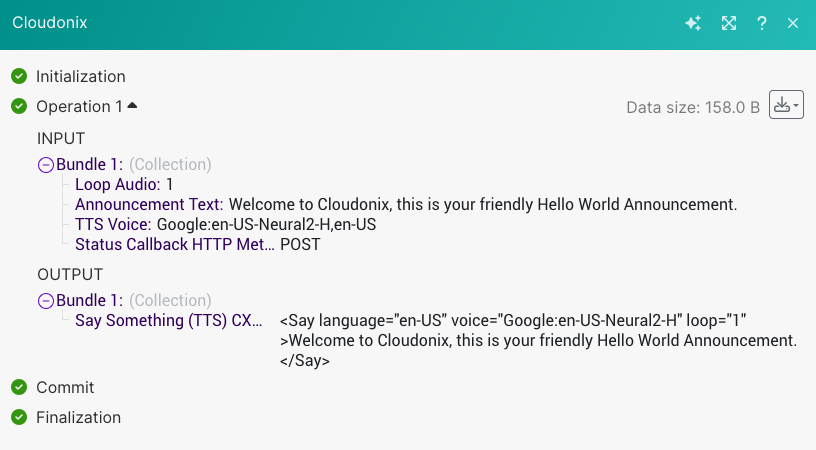Collapse Operation 1 using its caret arrow
Viewport: 816px width, 450px height.
(132, 105)
